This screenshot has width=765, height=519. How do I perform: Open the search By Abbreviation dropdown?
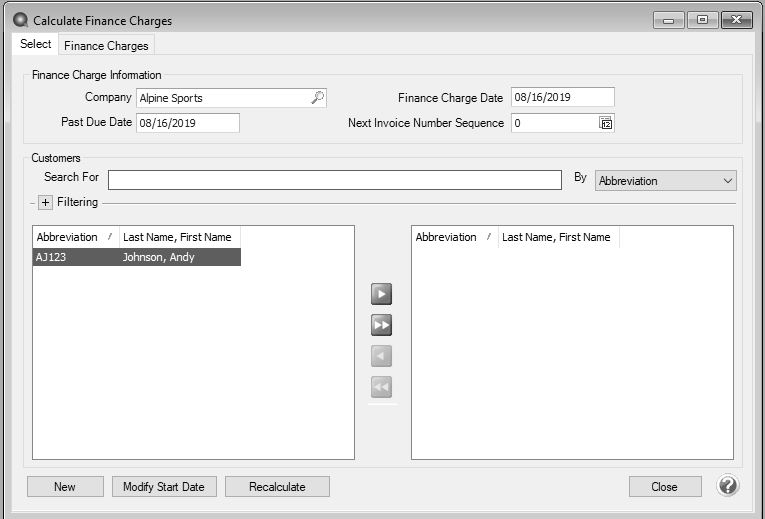click(665, 181)
